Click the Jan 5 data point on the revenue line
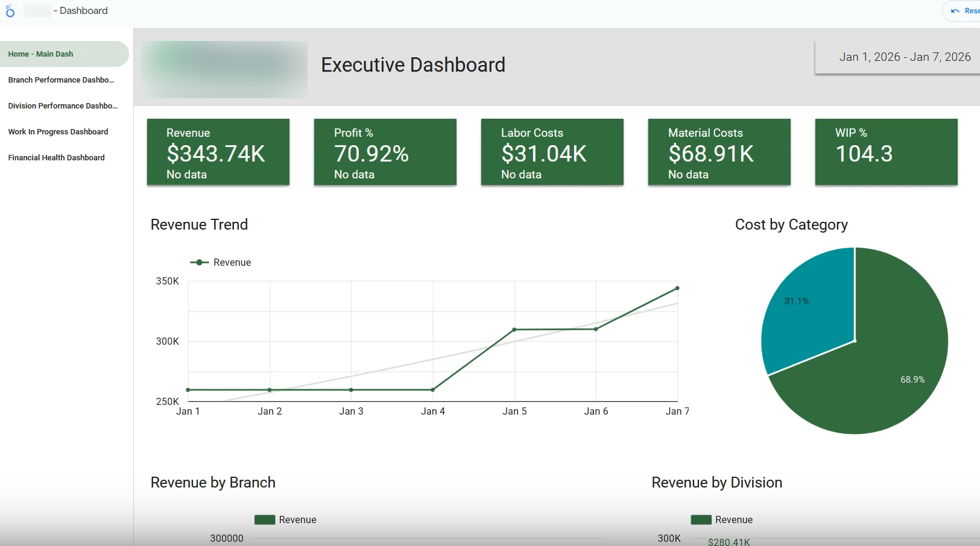 [514, 330]
